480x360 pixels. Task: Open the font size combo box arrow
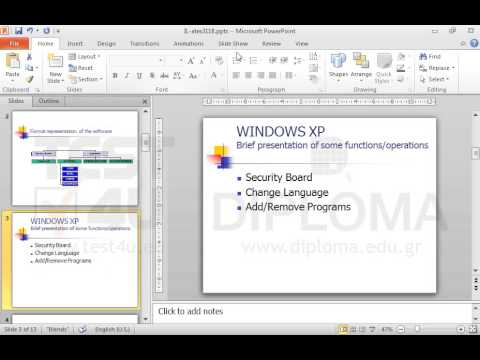[x=181, y=61]
